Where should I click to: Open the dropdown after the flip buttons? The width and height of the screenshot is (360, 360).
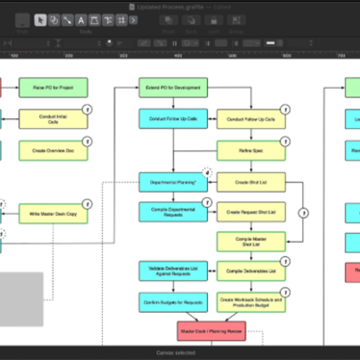pyautogui.click(x=190, y=43)
